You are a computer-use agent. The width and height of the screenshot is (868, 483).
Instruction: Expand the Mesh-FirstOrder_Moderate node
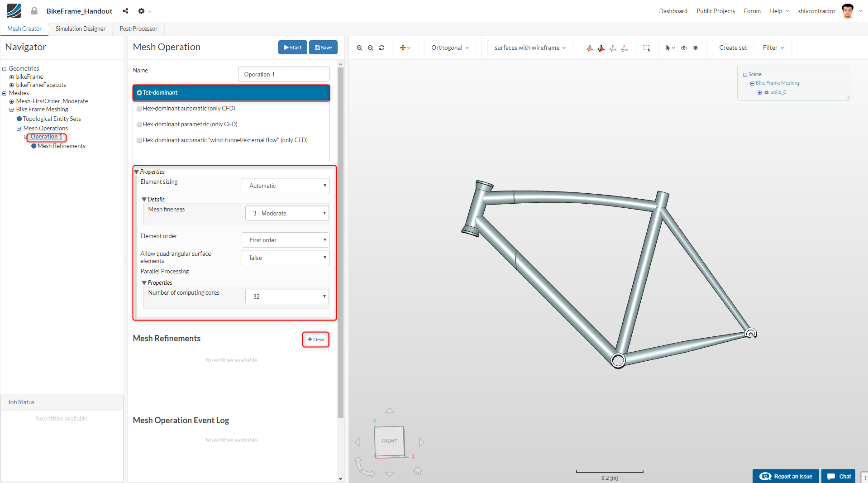(x=12, y=101)
